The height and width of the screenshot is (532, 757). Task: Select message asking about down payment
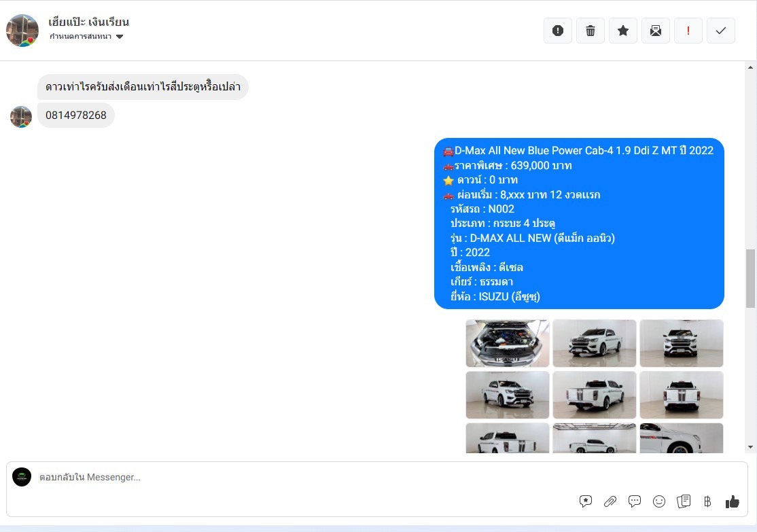click(x=143, y=87)
